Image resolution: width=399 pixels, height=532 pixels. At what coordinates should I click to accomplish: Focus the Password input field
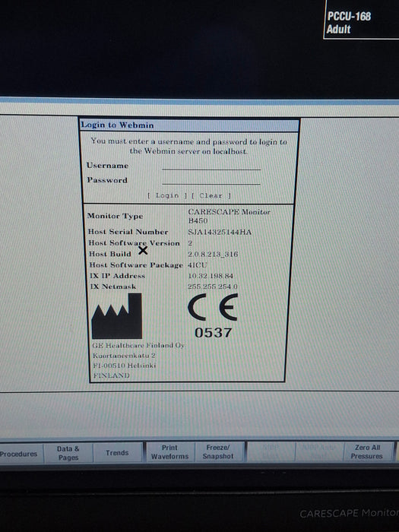211,180
